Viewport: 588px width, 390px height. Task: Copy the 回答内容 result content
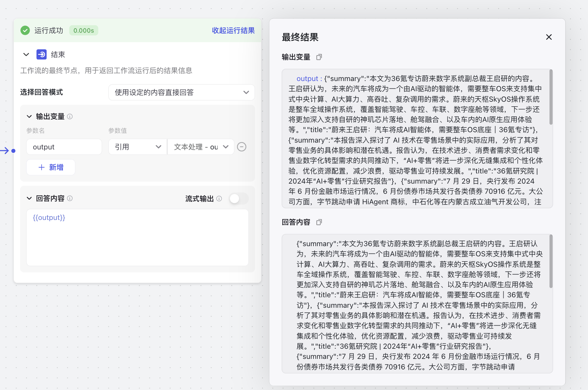click(319, 222)
